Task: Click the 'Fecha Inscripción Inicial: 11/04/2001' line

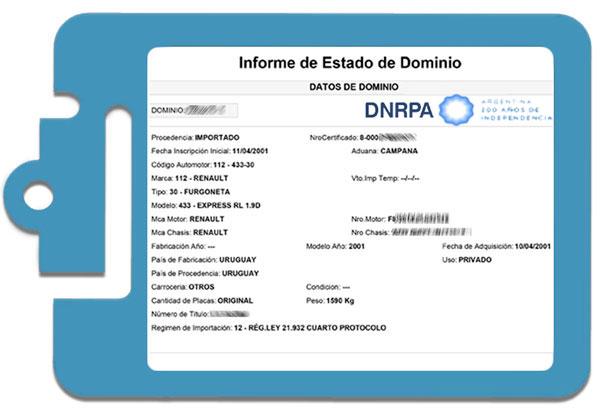Action: click(x=210, y=151)
